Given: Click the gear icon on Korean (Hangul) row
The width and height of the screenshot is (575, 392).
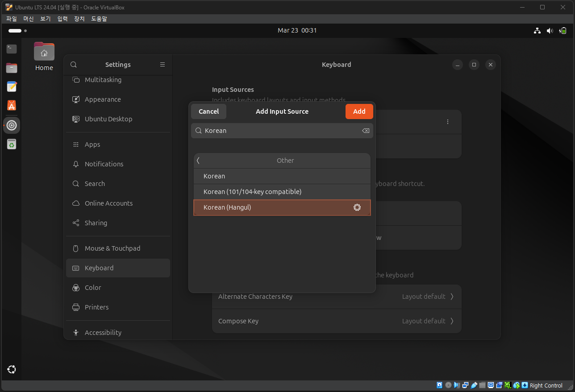Looking at the screenshot, I should point(357,207).
